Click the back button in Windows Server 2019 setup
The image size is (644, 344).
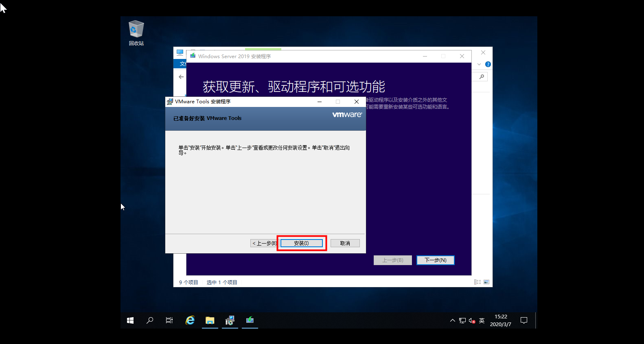(393, 260)
